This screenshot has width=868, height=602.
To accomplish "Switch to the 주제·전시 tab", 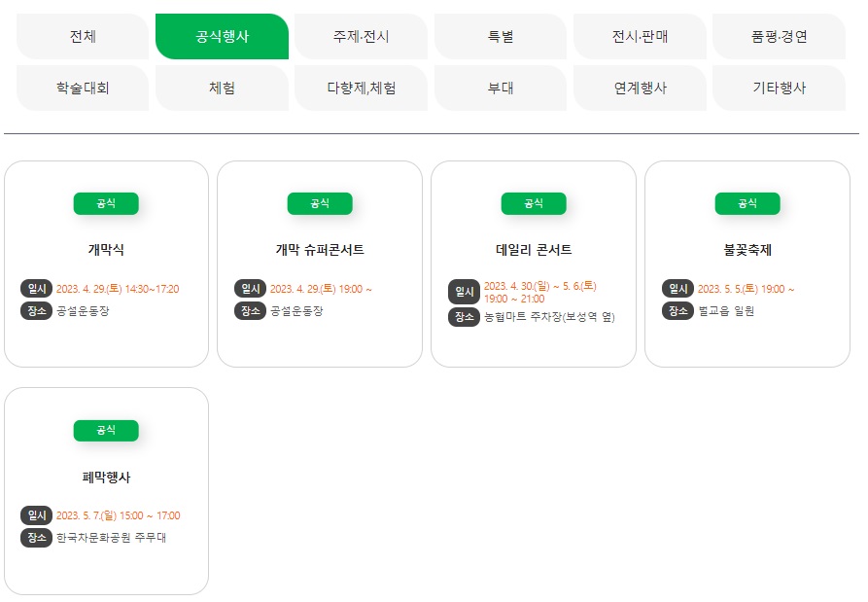I will 361,37.
